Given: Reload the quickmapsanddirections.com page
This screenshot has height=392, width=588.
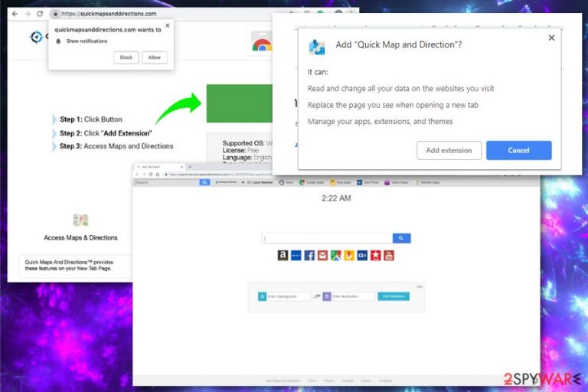Looking at the screenshot, I should tap(40, 14).
